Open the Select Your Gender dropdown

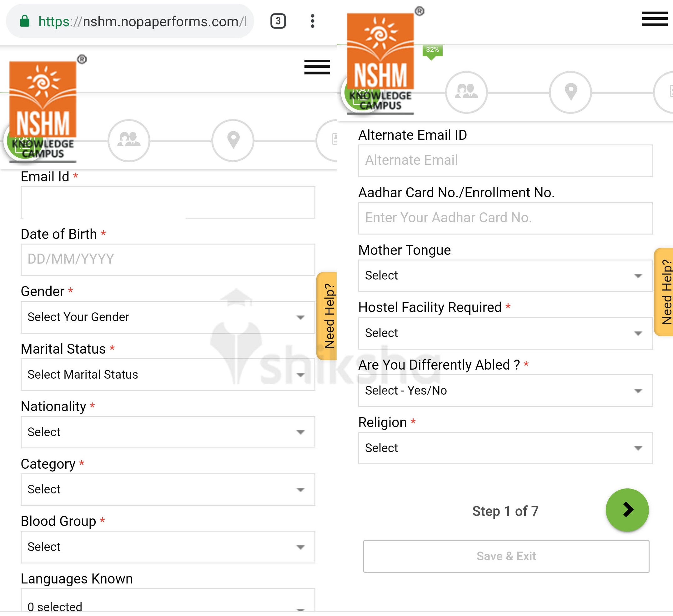point(167,317)
